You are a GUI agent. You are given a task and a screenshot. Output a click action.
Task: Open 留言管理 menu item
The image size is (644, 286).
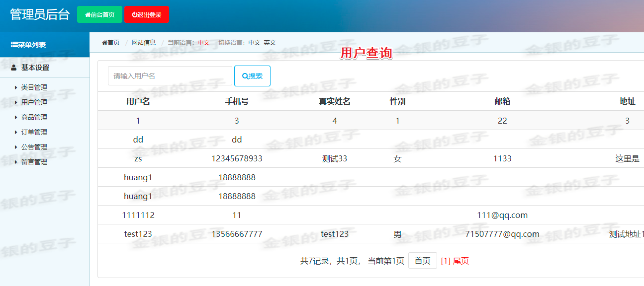point(34,162)
